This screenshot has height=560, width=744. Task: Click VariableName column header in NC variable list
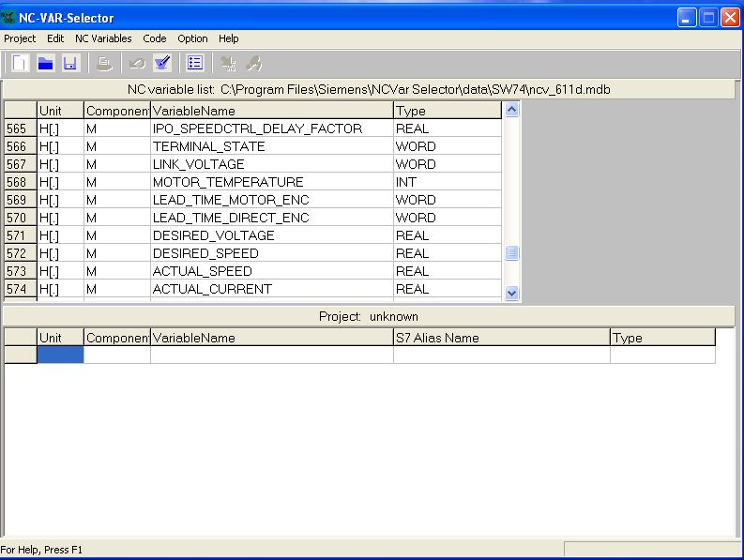pos(272,111)
